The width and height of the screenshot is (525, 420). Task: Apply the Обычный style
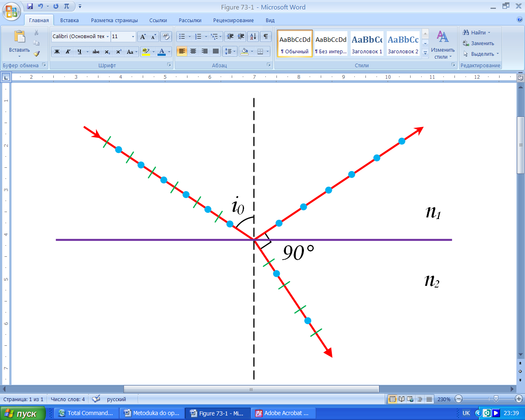(x=295, y=43)
